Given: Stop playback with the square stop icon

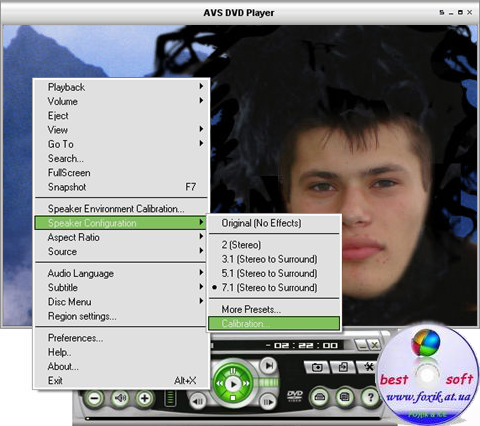Looking at the screenshot, I should (233, 398).
